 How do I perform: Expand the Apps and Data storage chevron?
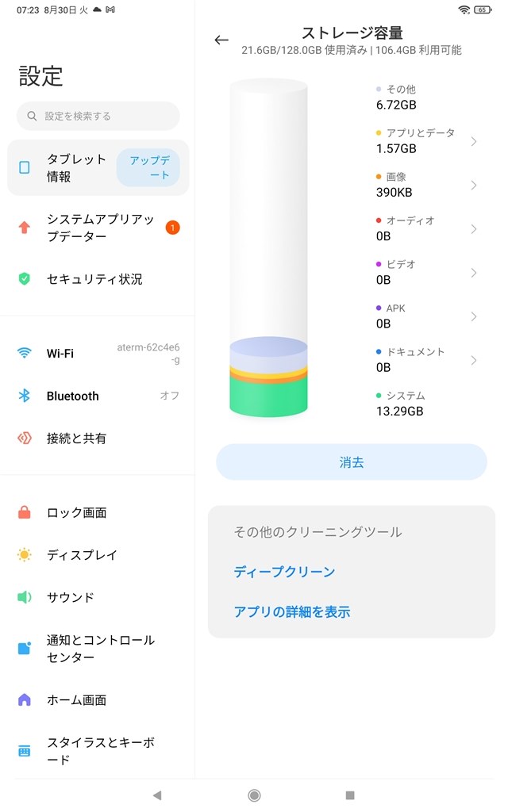click(474, 142)
